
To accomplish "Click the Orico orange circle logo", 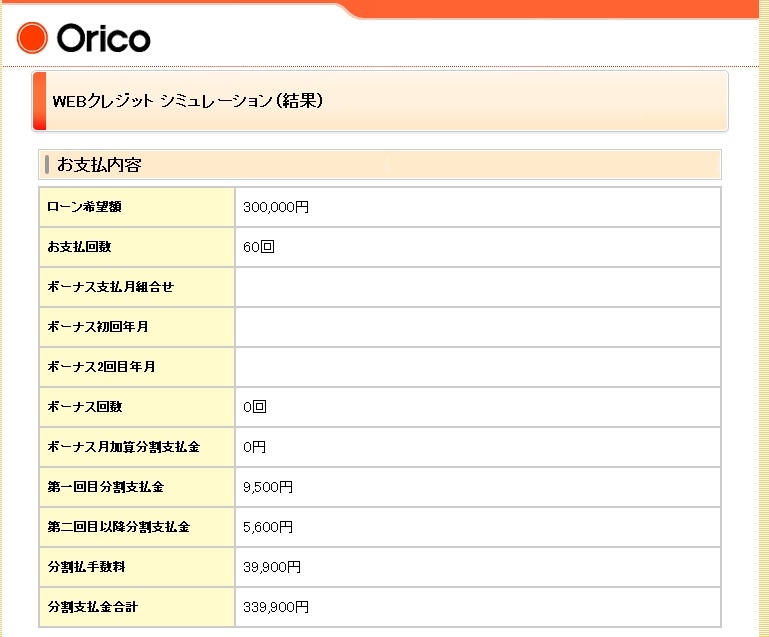I will pos(33,38).
